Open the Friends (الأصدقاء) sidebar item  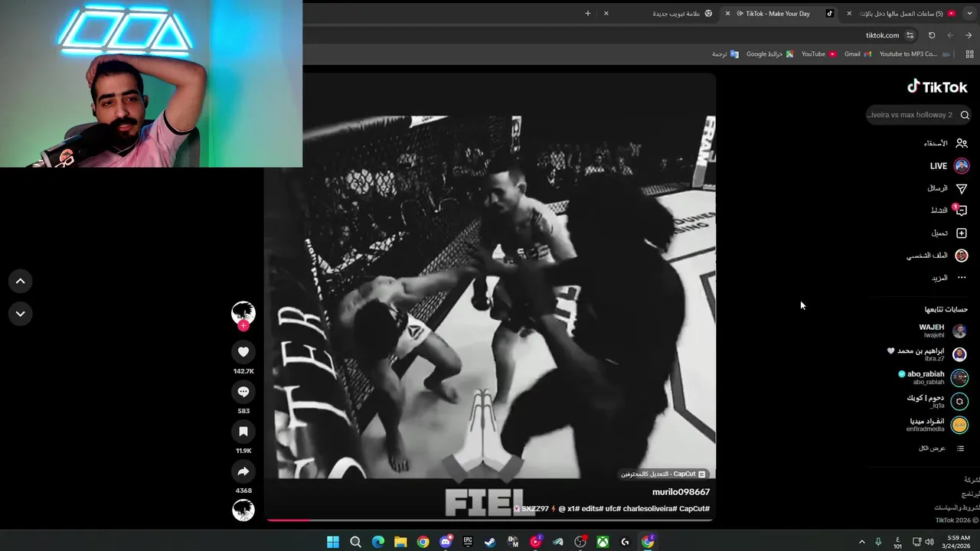946,143
